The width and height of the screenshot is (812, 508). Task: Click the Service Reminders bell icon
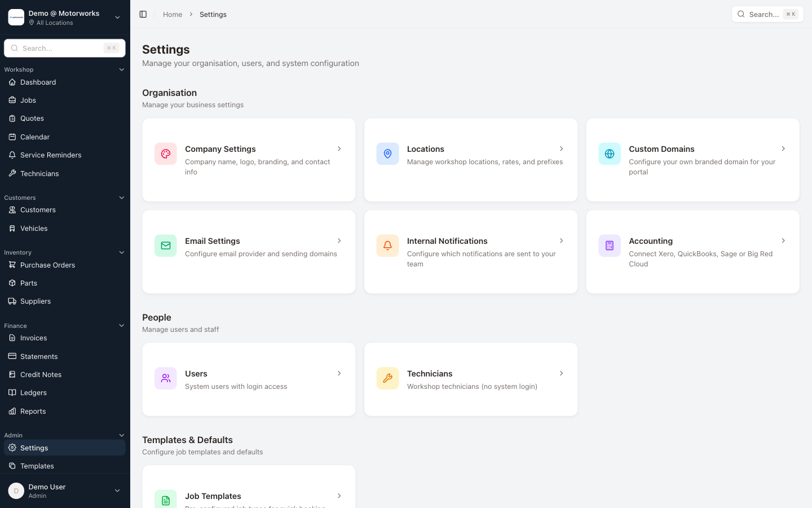coord(11,155)
